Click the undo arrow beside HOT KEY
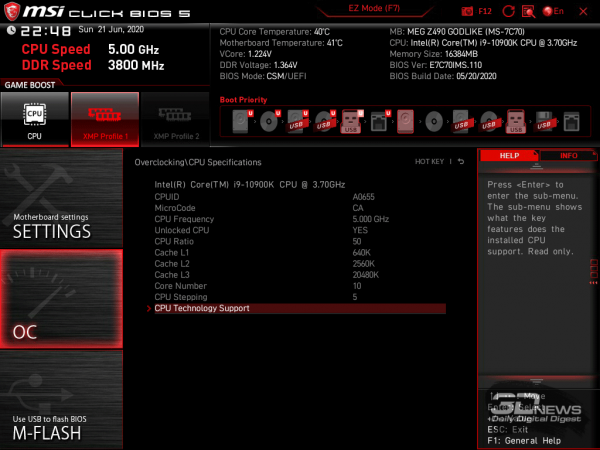600x450 pixels. pyautogui.click(x=462, y=161)
